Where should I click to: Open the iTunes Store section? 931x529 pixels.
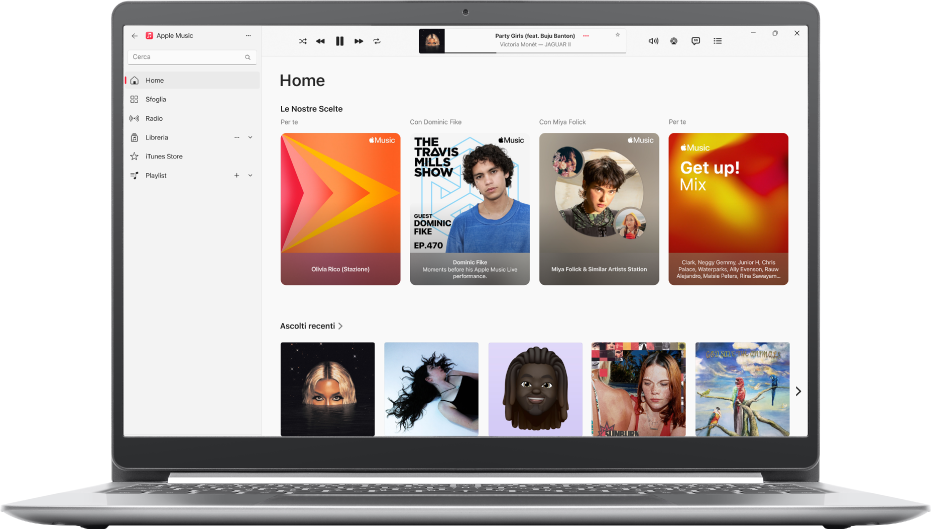coord(192,156)
